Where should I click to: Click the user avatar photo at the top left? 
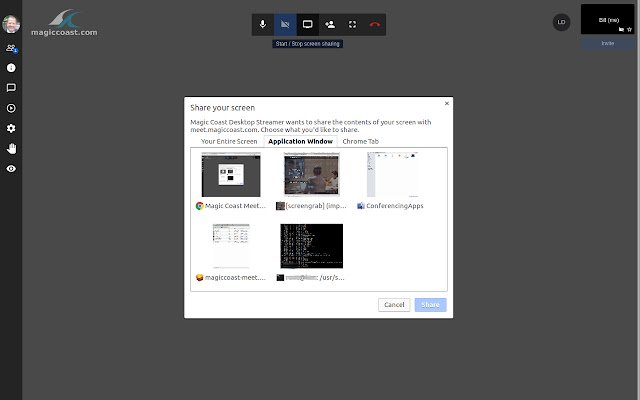tap(11, 24)
